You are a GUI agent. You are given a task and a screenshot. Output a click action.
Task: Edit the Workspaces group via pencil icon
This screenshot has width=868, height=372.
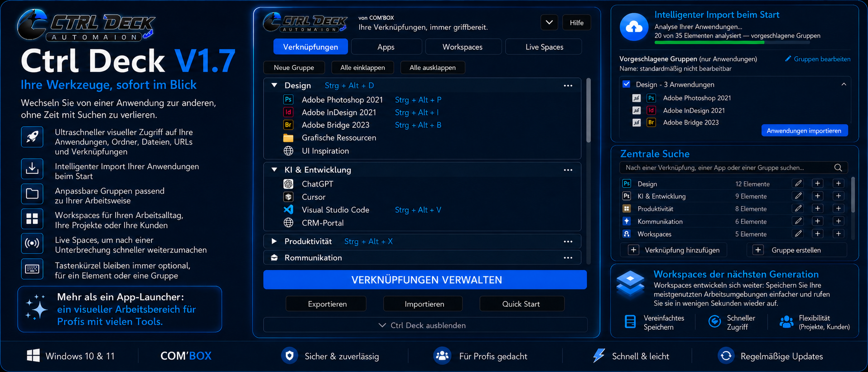tap(798, 234)
